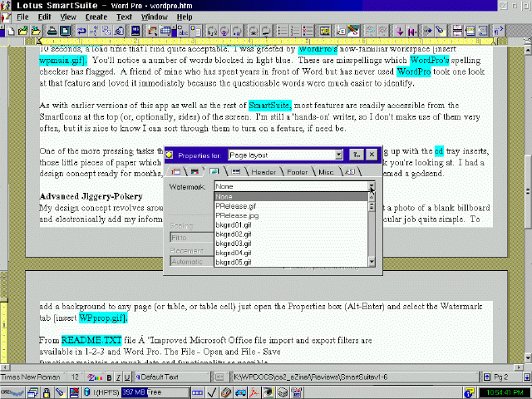Click the spell check abc icon
The width and height of the screenshot is (532, 399).
pyautogui.click(x=183, y=32)
